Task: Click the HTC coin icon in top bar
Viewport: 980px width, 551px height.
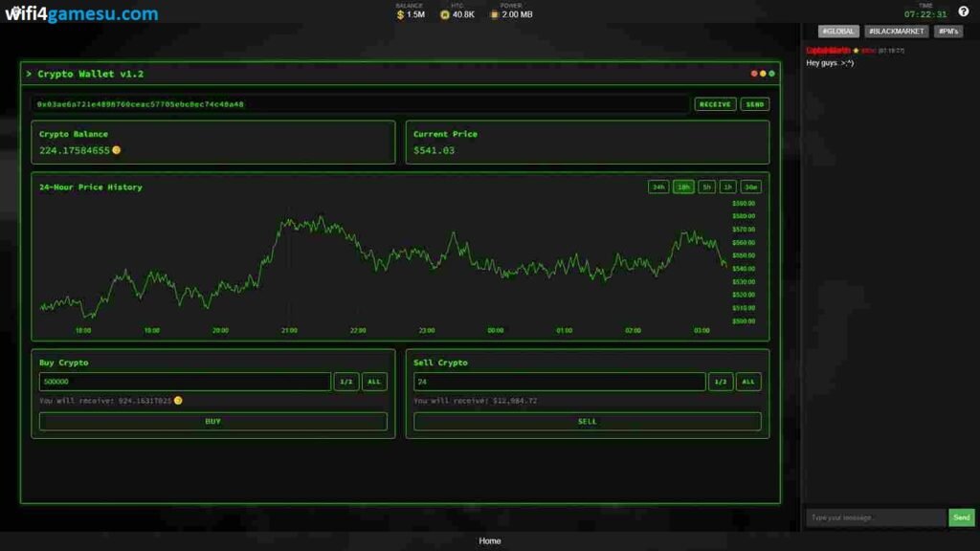Action: [x=444, y=14]
